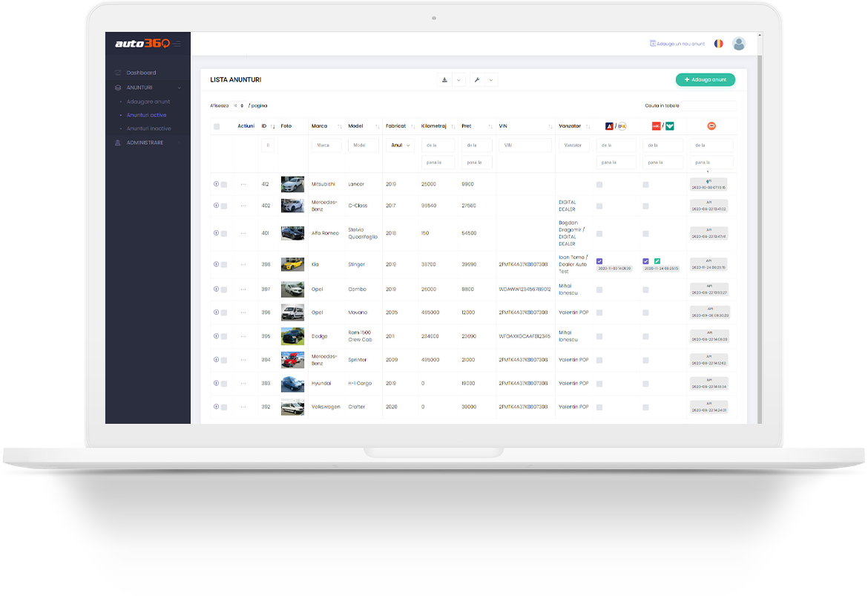Screen dimensions: 868x596
Task: Open dropdown arrow next to wrench button
Action: tap(491, 79)
